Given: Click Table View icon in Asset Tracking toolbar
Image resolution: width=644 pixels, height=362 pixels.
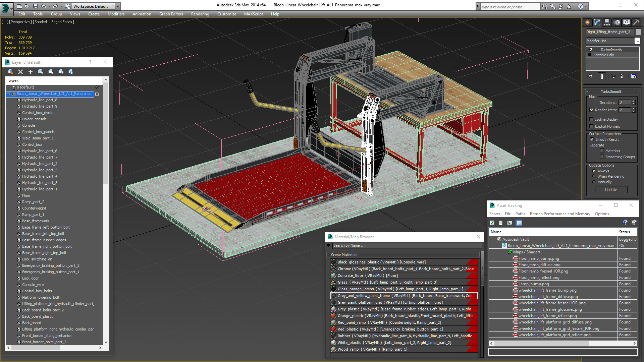Looking at the screenshot, I should (x=519, y=223).
